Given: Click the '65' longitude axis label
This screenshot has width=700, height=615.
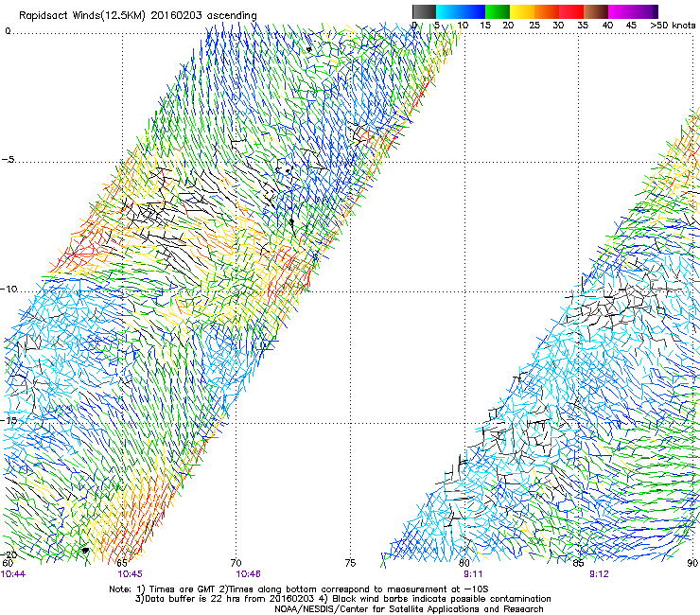Looking at the screenshot, I should coord(122,563).
